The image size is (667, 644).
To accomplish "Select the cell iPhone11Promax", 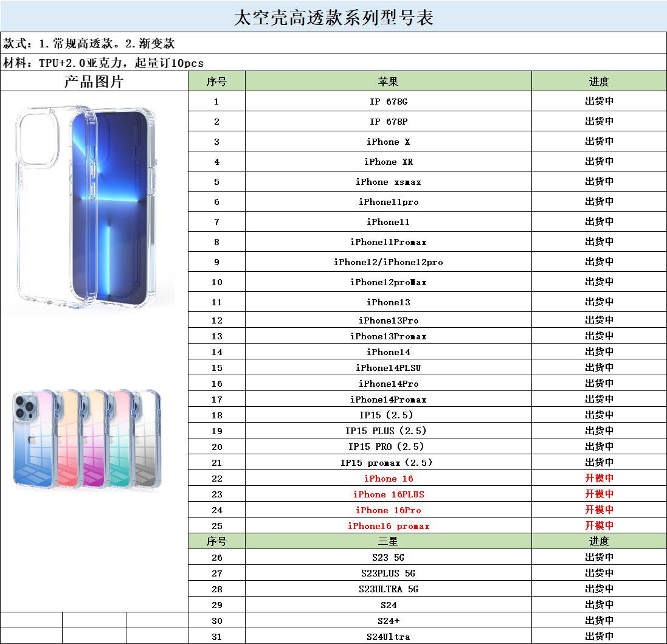I will click(x=389, y=241).
